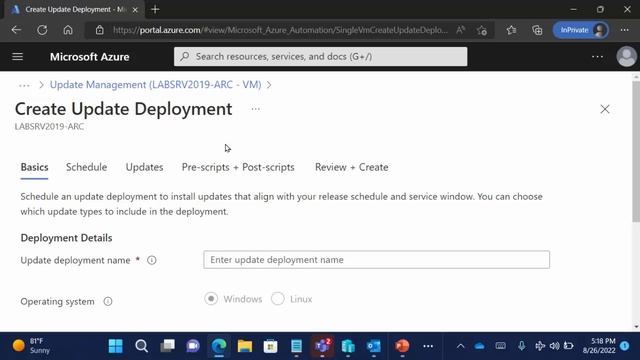Open OneDrive cloud tray icon
The image size is (640, 360).
(480, 346)
